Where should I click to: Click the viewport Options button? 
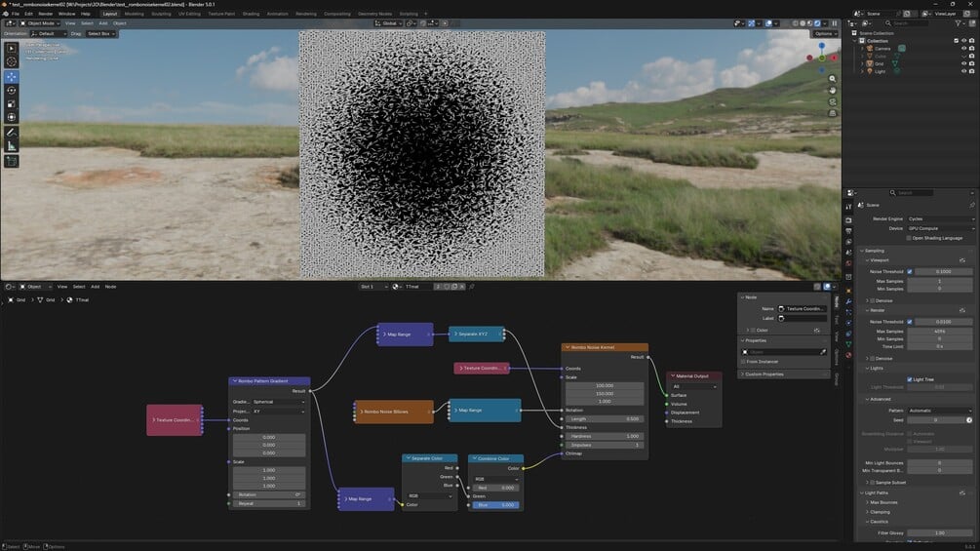point(824,34)
